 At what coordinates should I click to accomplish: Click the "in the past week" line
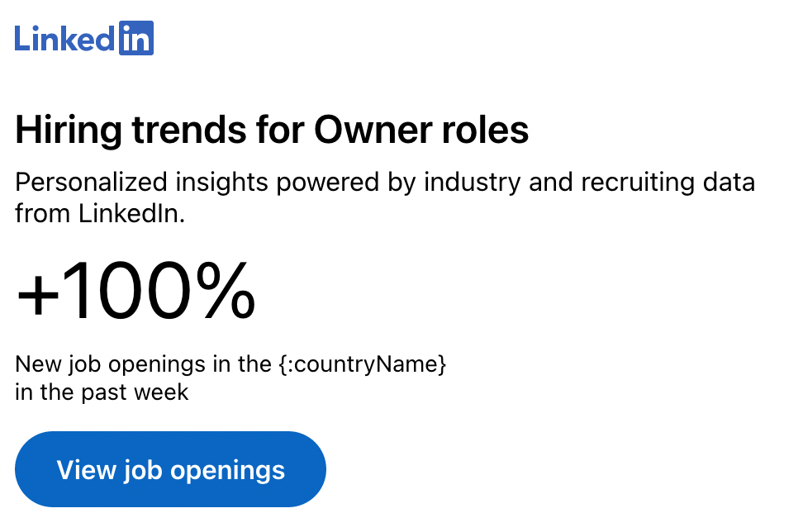point(102,392)
